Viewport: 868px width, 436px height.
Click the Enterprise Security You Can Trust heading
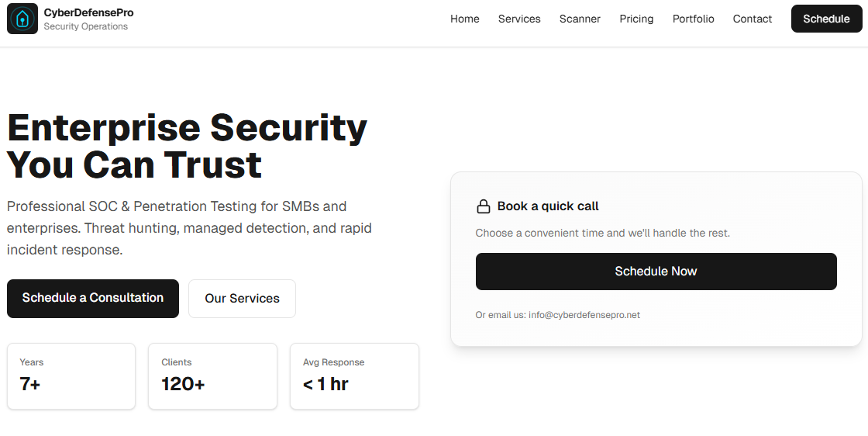pyautogui.click(x=188, y=146)
